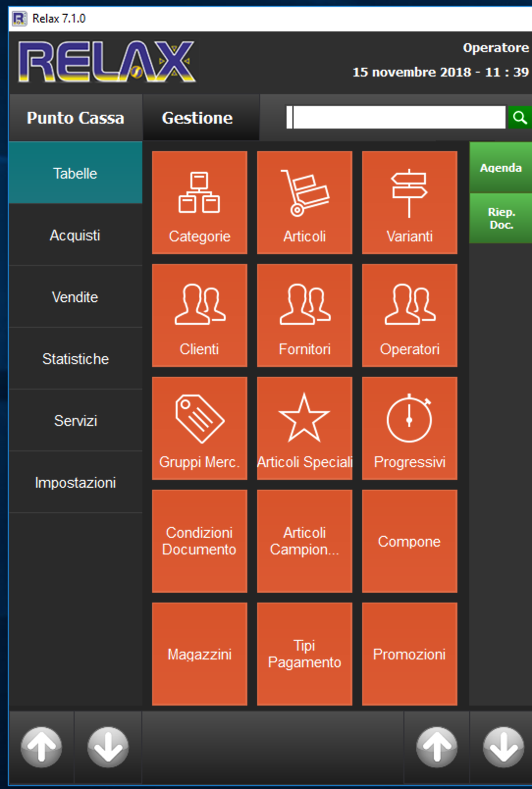The width and height of the screenshot is (532, 789).
Task: Click the date 15 novembre 2018
Action: (412, 72)
